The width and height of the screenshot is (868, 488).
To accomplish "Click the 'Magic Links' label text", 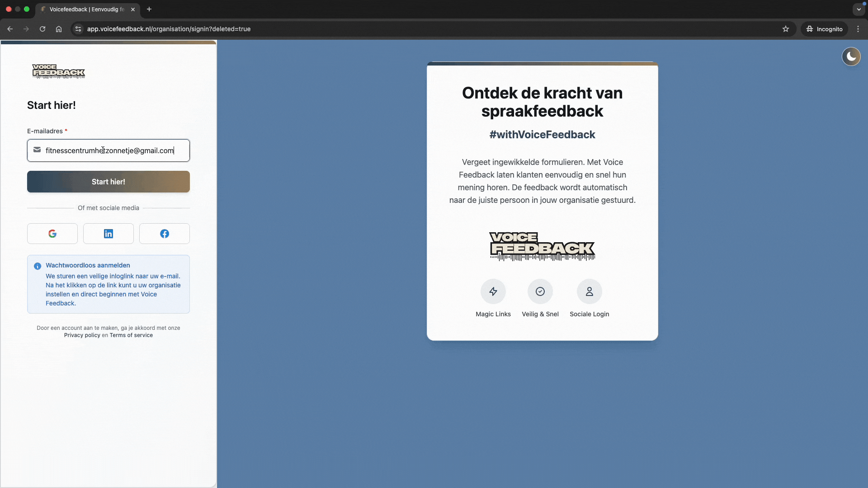I will tap(493, 314).
